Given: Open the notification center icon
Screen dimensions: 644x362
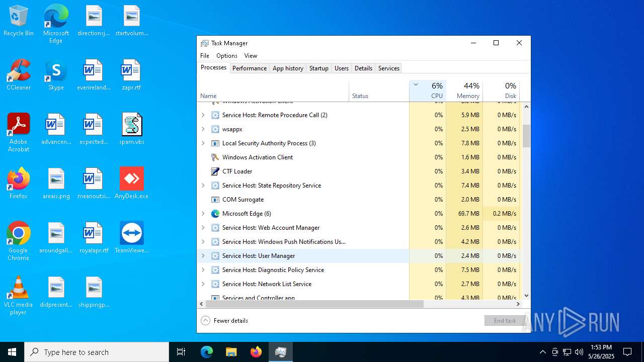Looking at the screenshot, I should click(x=627, y=352).
